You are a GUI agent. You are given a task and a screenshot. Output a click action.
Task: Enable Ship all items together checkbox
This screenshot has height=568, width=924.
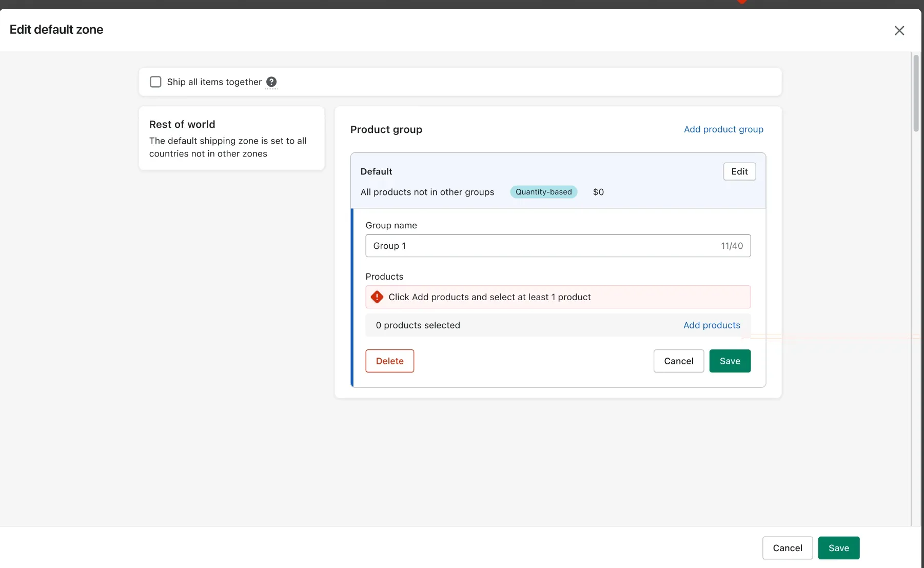(155, 82)
